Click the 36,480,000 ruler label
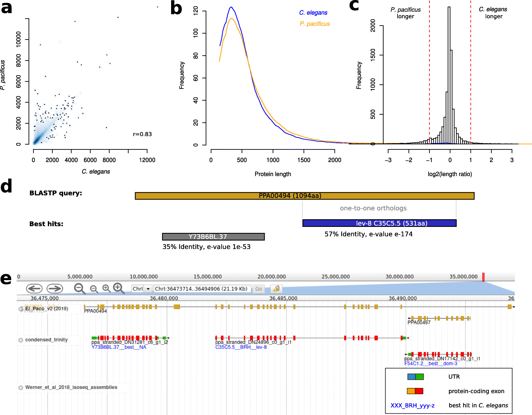532x415 pixels. 164,298
